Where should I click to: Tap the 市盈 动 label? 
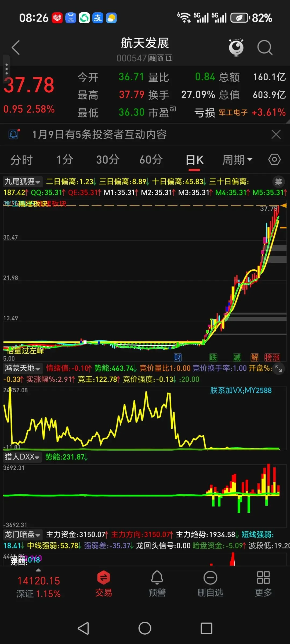[162, 112]
